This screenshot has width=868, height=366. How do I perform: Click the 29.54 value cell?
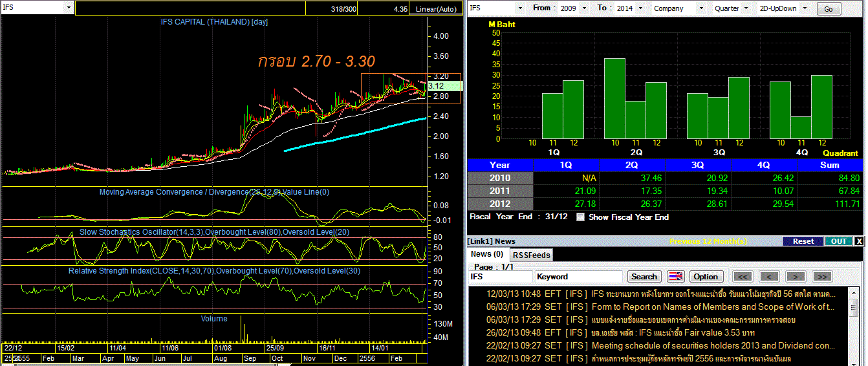coord(764,204)
